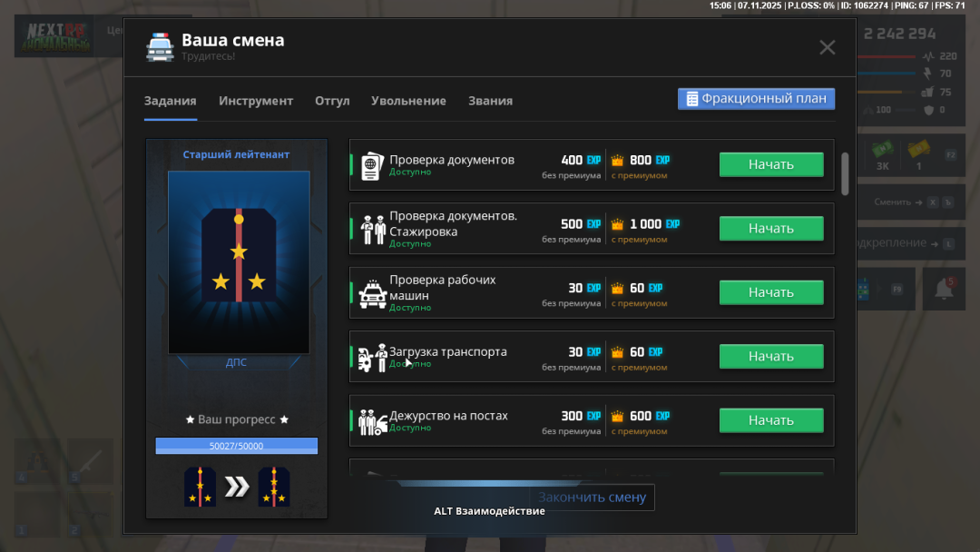This screenshot has width=980, height=552.
Task: Click the two-officers icon for internship task
Action: click(x=374, y=230)
